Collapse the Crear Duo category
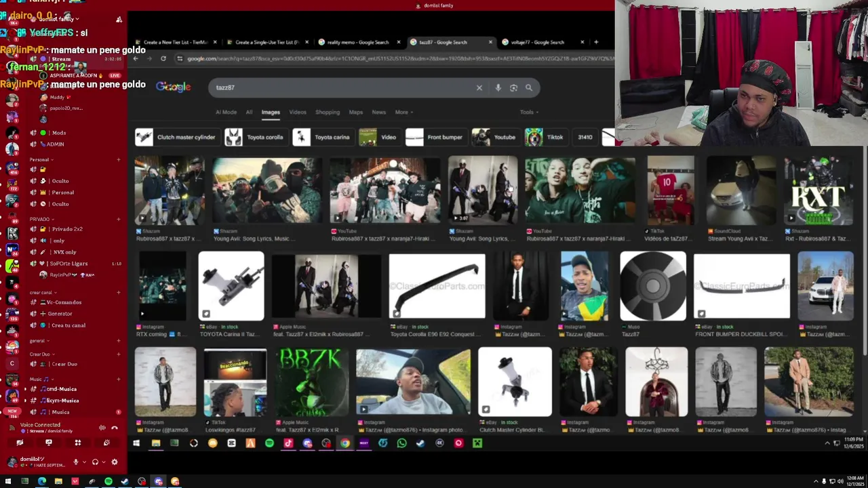The height and width of the screenshot is (488, 868). pos(41,354)
